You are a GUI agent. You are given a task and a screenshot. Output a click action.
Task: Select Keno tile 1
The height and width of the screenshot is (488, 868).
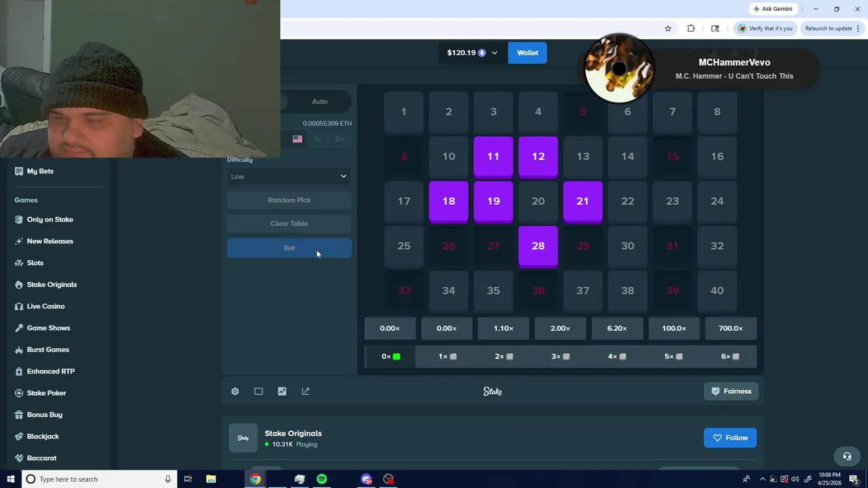[403, 112]
